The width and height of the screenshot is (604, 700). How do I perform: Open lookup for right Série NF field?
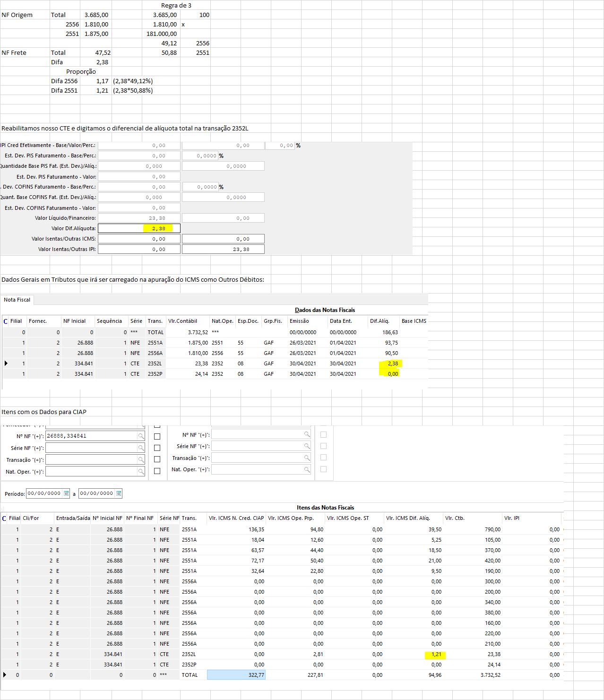(307, 446)
